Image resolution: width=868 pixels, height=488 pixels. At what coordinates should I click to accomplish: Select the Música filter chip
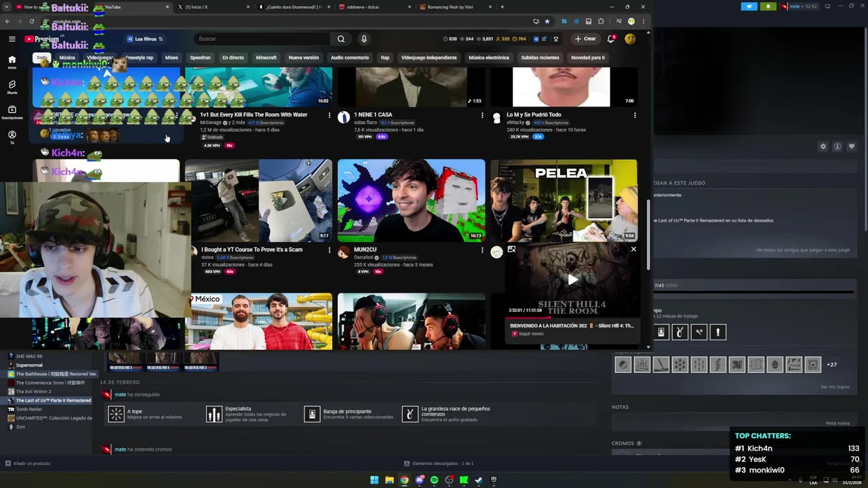[x=67, y=58]
